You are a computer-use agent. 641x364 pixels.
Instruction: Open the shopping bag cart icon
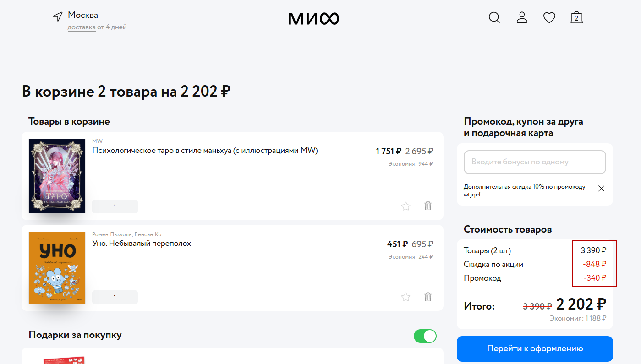(x=576, y=18)
